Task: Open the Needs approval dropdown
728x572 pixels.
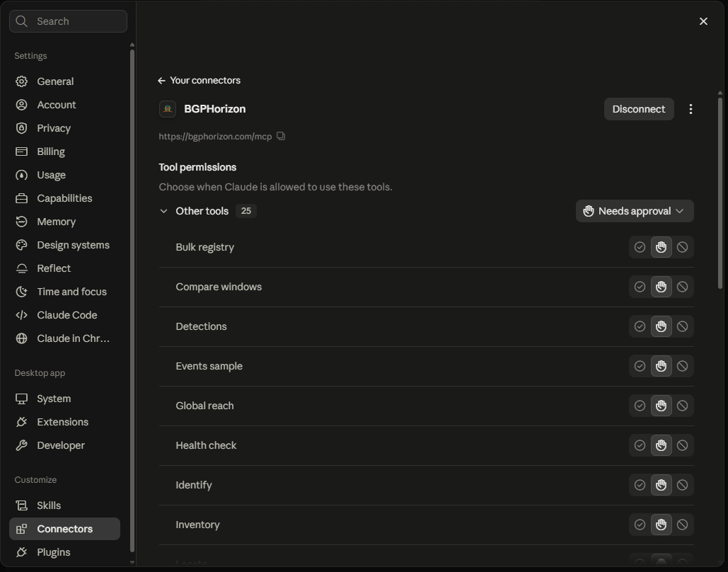Action: 634,211
